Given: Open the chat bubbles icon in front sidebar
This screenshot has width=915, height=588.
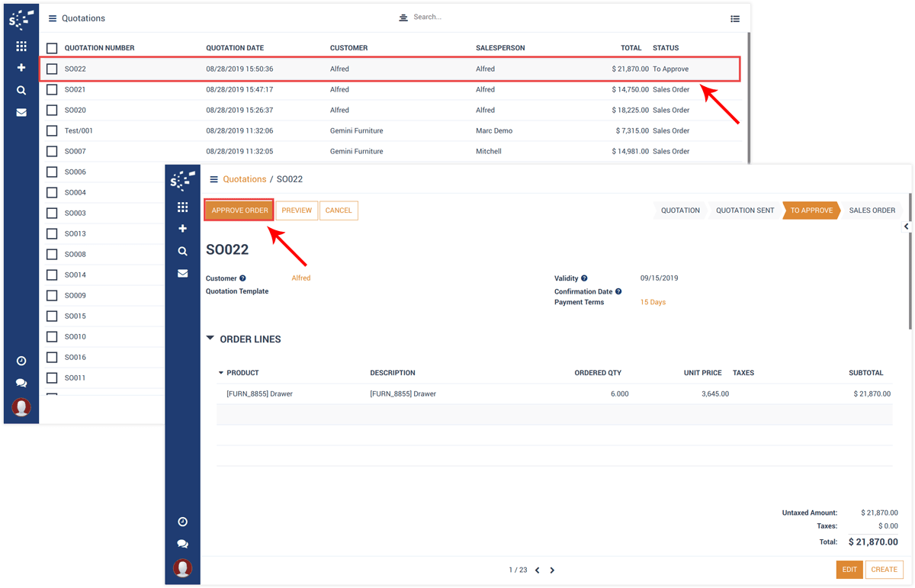Looking at the screenshot, I should pos(182,544).
